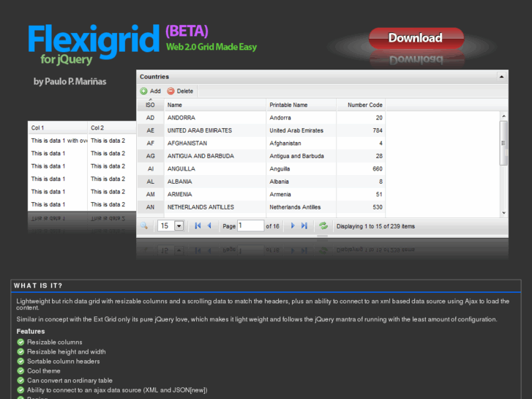Screen dimensions: 532x399
Task: Click the Add button label
Action: (x=155, y=91)
